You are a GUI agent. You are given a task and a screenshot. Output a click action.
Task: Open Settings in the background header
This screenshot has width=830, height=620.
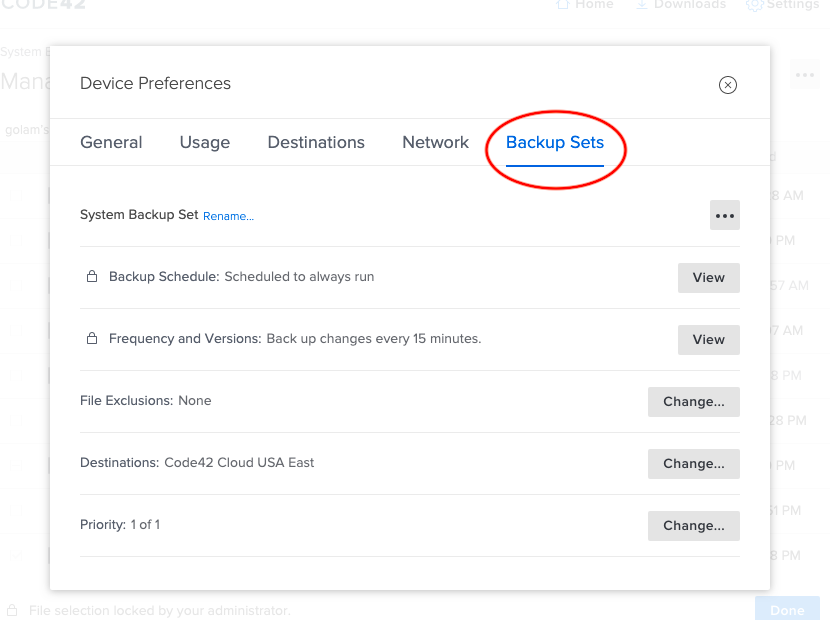point(783,5)
